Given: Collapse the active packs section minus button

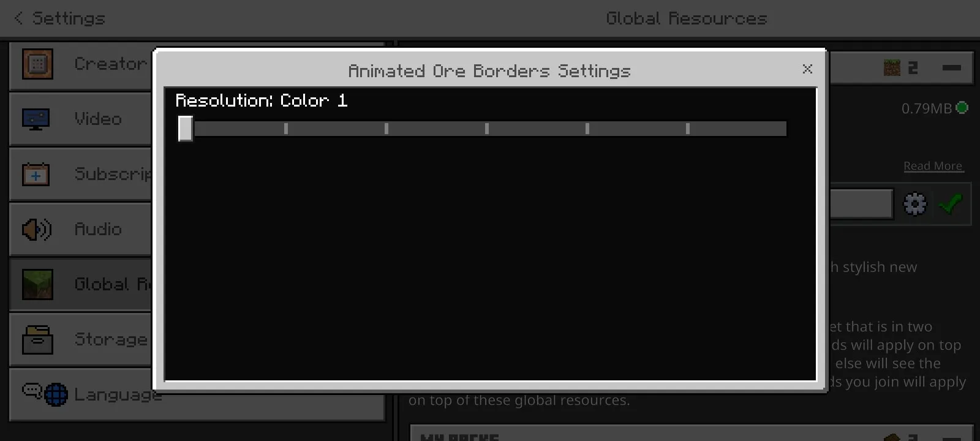Looking at the screenshot, I should [951, 67].
